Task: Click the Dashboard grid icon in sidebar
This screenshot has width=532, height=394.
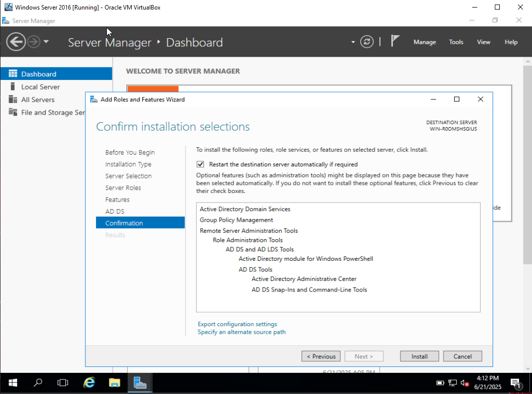Action: tap(13, 74)
